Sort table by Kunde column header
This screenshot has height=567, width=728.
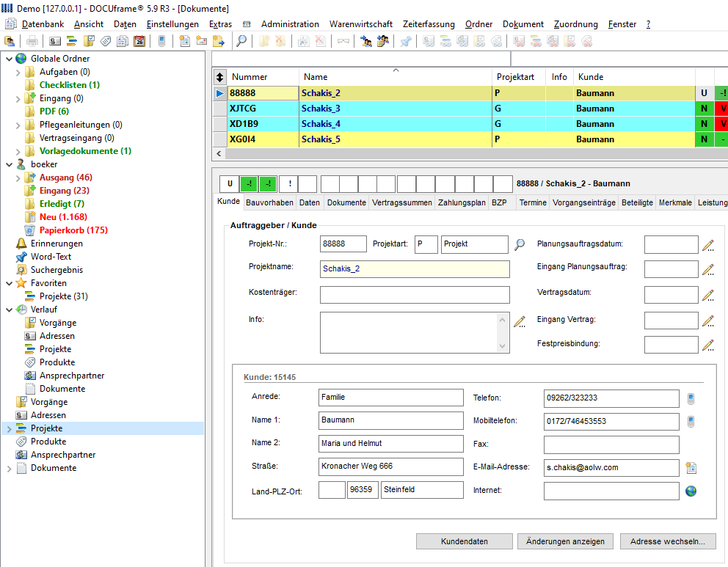(x=634, y=77)
